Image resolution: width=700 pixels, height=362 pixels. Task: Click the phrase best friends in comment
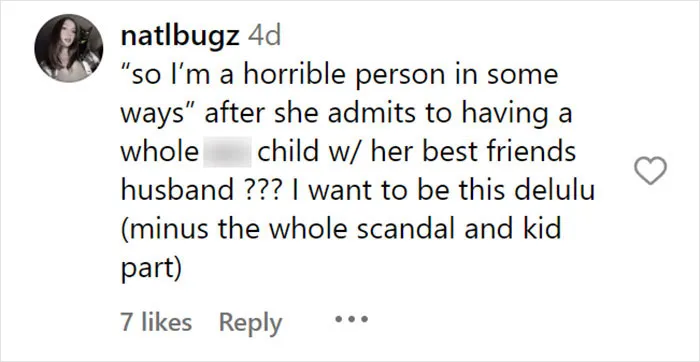pyautogui.click(x=499, y=152)
